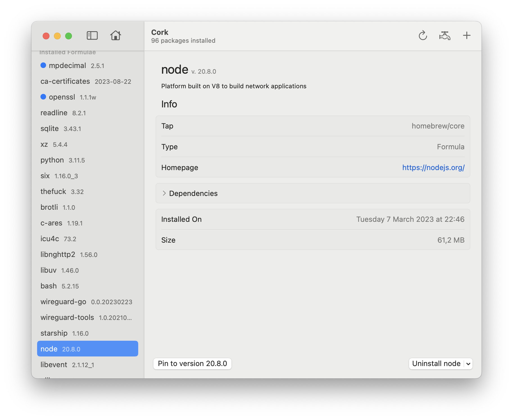The width and height of the screenshot is (513, 420).
Task: Select libevent 2.1.12_1 package
Action: [88, 365]
